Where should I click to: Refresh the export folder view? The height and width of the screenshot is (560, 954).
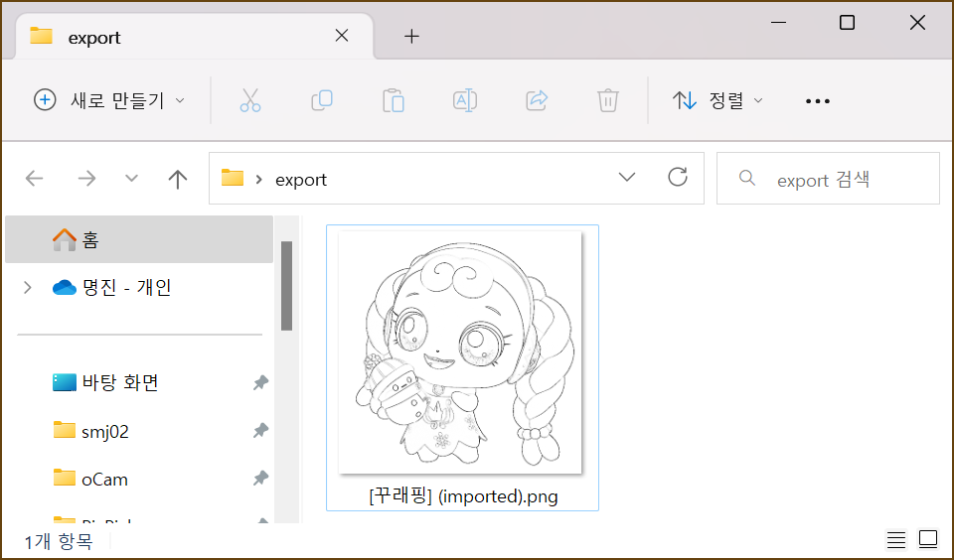tap(677, 177)
